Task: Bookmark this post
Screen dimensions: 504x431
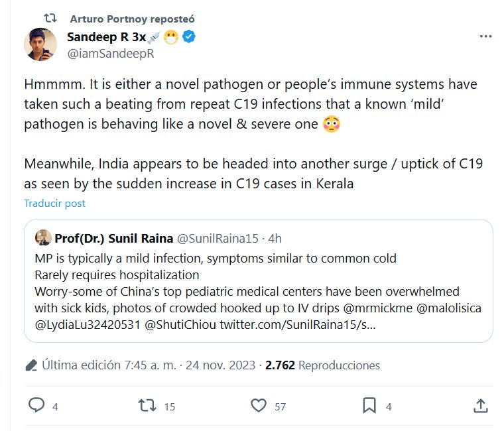Action: [369, 404]
